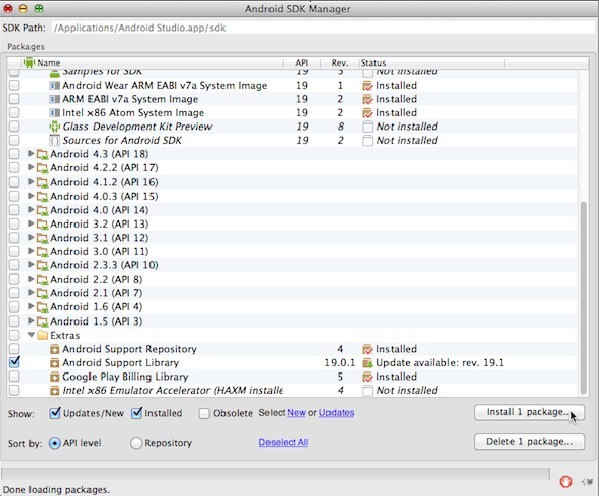Expand the Android 4.3 (API 18) tree node
599x496 pixels.
point(31,154)
